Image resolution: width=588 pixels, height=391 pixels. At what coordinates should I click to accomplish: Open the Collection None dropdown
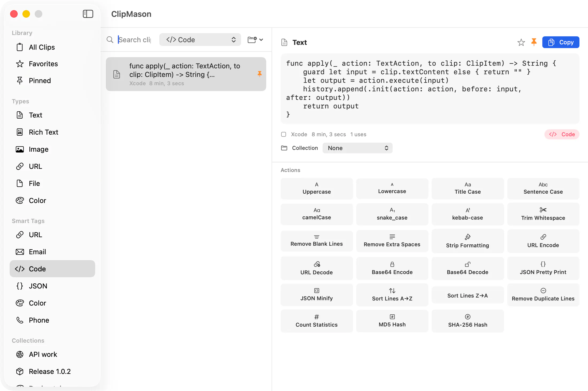tap(357, 148)
